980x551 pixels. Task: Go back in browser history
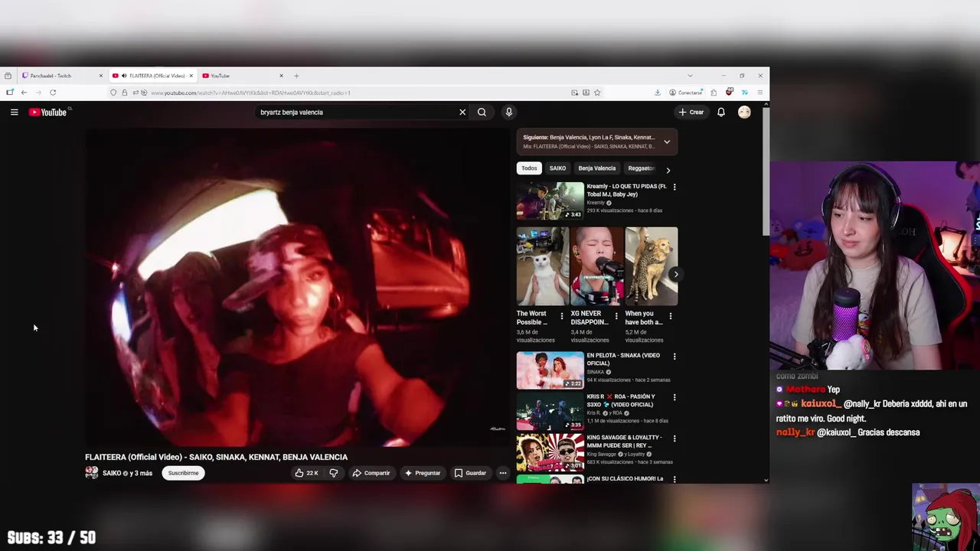24,93
